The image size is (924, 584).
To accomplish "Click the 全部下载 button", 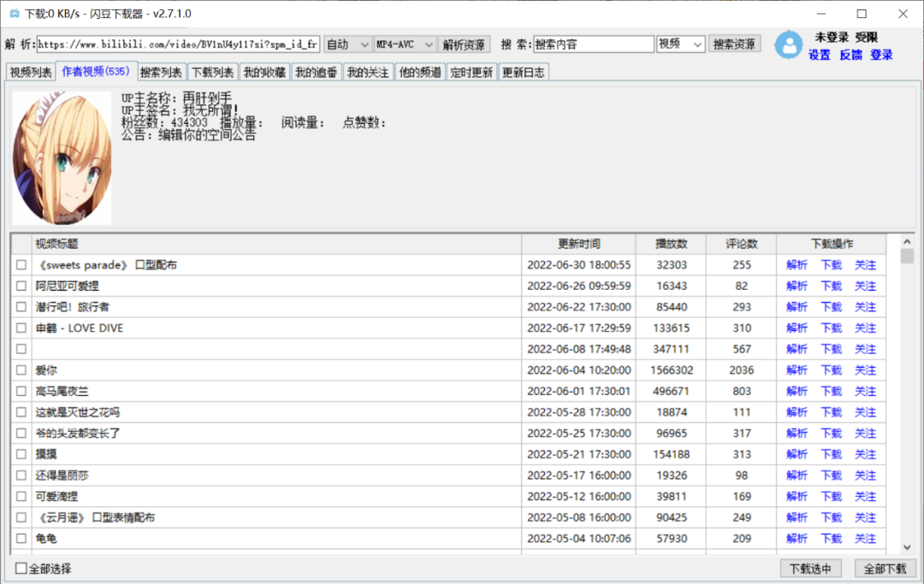I will coord(885,569).
